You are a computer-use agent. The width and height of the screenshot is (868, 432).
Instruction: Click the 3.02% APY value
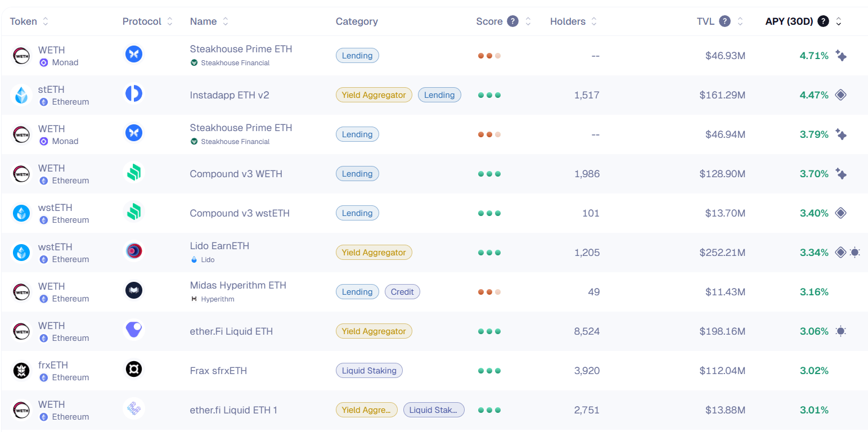pos(814,371)
